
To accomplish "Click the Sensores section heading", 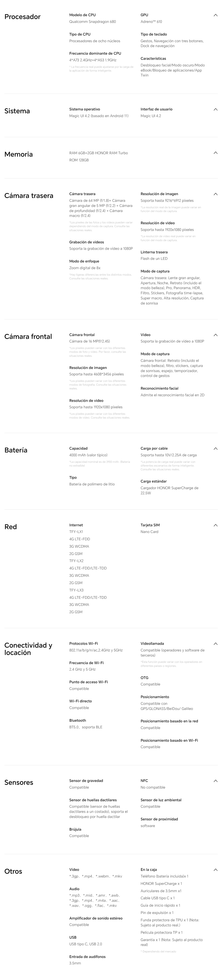I will coord(19,783).
